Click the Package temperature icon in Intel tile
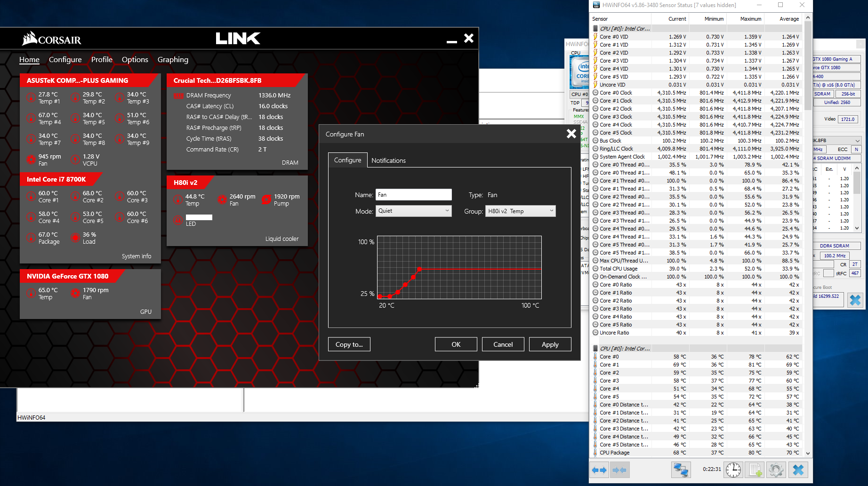Viewport: 868px width, 486px height. click(31, 238)
